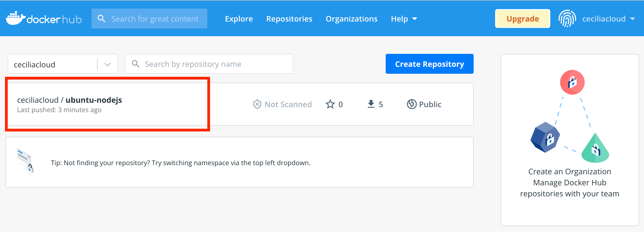Expand the ceciliacloud namespace selector chevron

point(108,64)
